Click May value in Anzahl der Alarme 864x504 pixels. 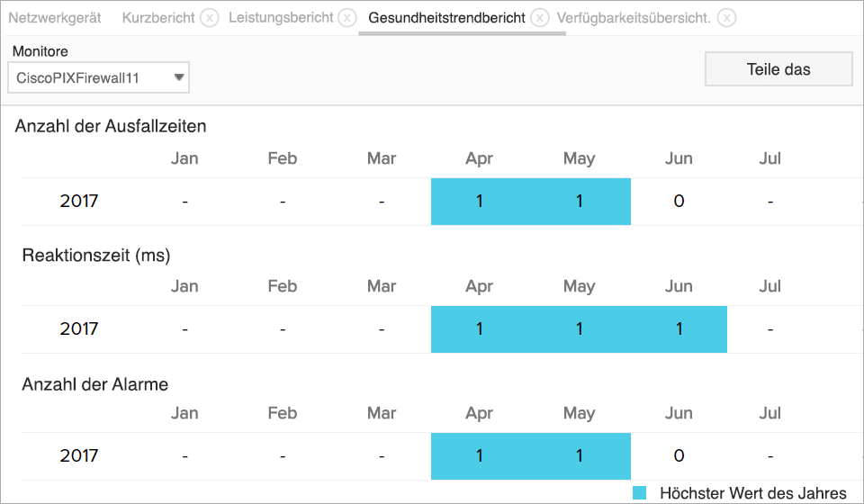(580, 456)
